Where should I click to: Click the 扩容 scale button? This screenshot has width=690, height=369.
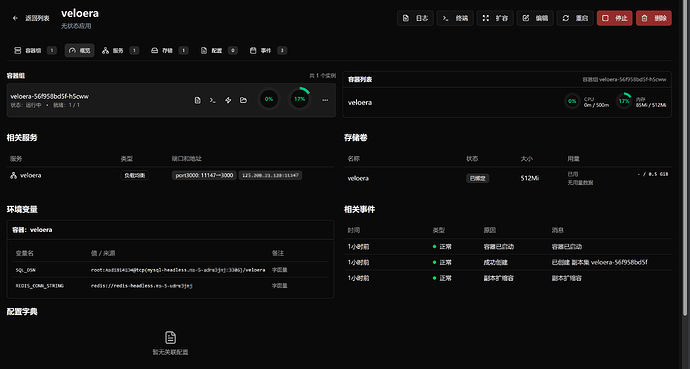[495, 18]
